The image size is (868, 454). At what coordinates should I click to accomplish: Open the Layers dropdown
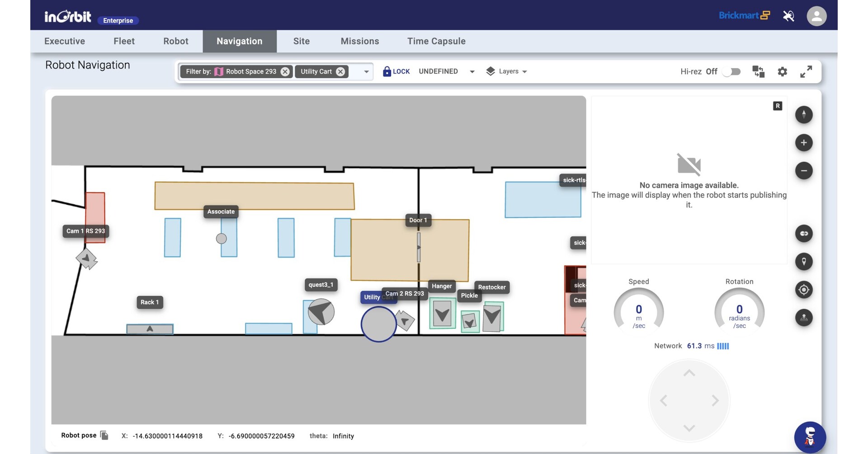point(506,71)
